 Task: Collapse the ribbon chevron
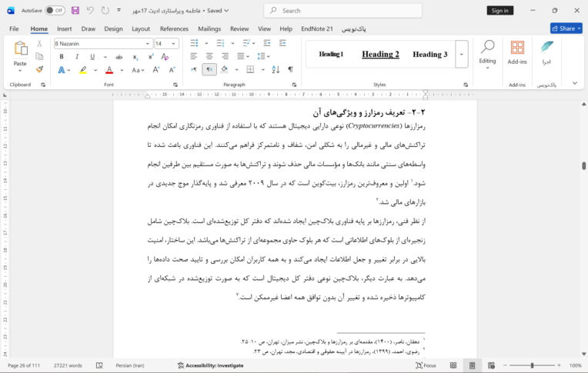pyautogui.click(x=575, y=83)
